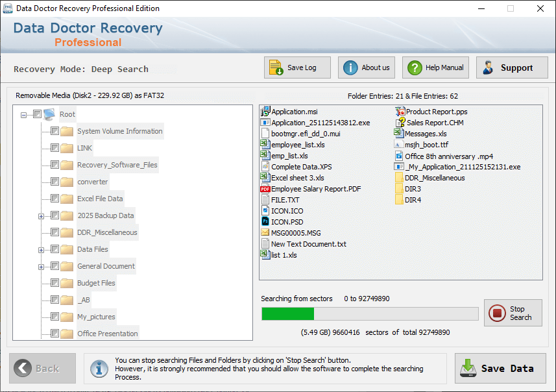Click the employee_list.xls Excel icon

[265, 144]
